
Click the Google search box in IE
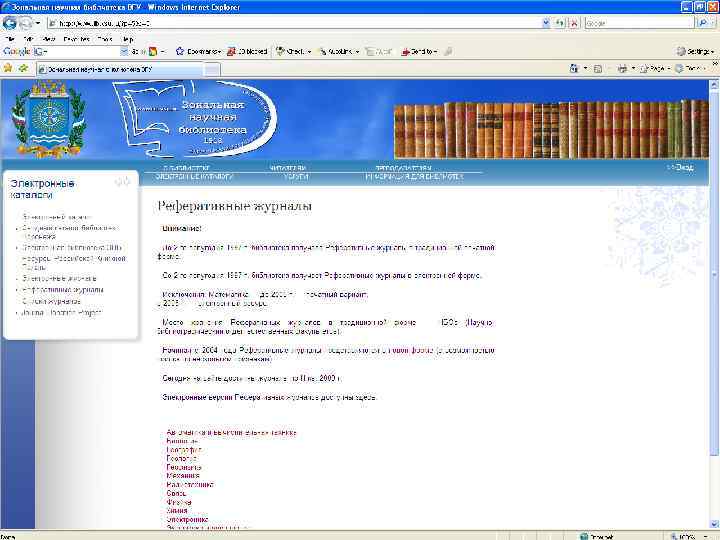(x=639, y=23)
